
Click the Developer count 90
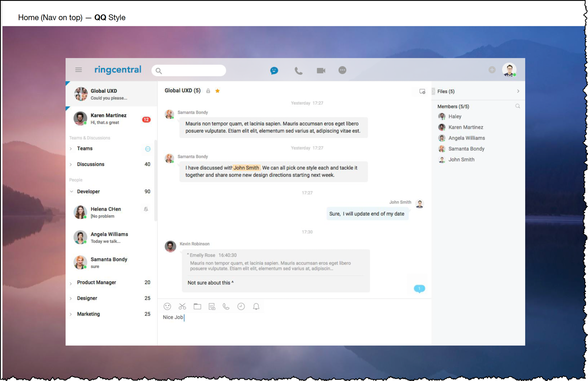tap(147, 191)
